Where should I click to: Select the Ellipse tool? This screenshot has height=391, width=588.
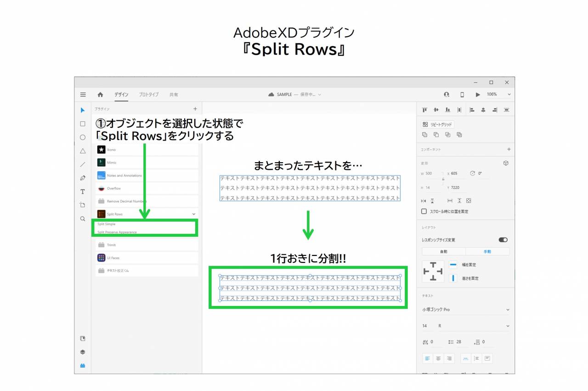83,137
